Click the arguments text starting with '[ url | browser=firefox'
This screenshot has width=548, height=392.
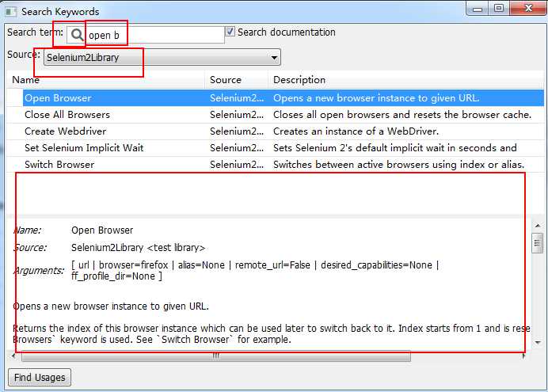coord(255,270)
